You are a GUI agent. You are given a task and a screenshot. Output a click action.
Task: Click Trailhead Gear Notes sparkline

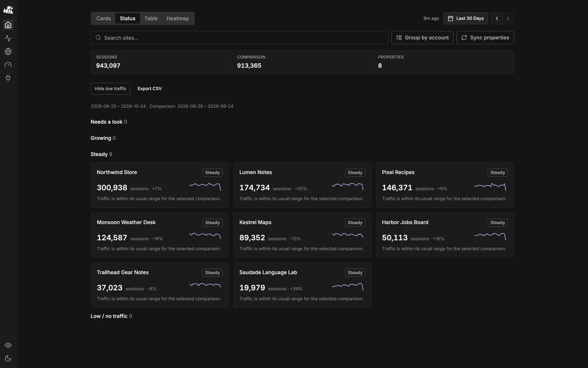pyautogui.click(x=205, y=286)
